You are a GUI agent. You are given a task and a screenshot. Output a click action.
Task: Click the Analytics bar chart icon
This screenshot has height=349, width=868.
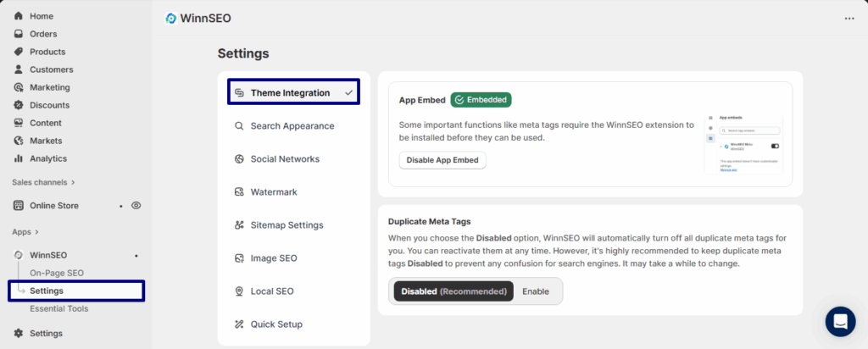pyautogui.click(x=19, y=158)
